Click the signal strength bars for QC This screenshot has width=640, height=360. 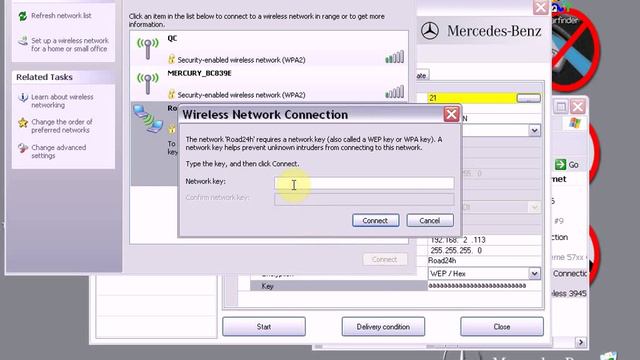coord(394,57)
